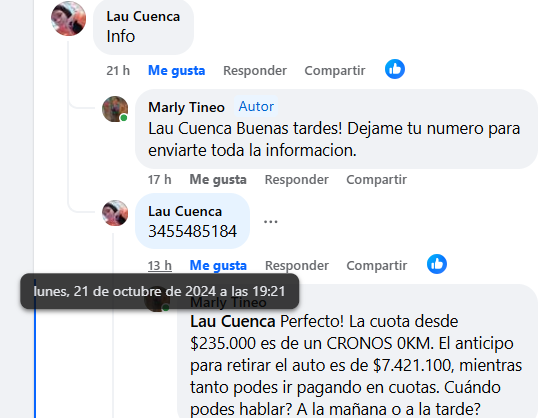Image resolution: width=542 pixels, height=418 pixels.
Task: Open Lau Cuenca's avatar next to phone number comment
Action: tap(115, 213)
